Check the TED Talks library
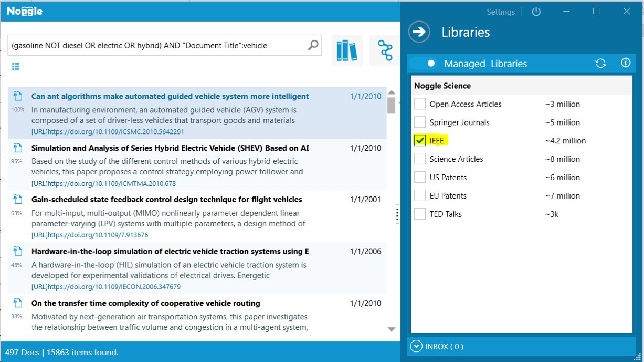 pyautogui.click(x=420, y=214)
